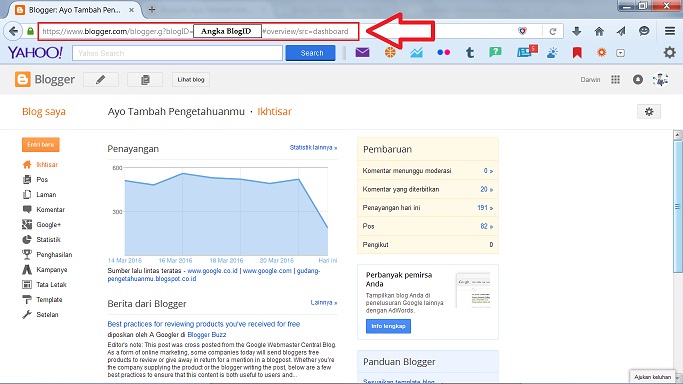Screen dimensions: 683x384
Task: Open Best practices for reviewing products article
Action: pos(203,324)
